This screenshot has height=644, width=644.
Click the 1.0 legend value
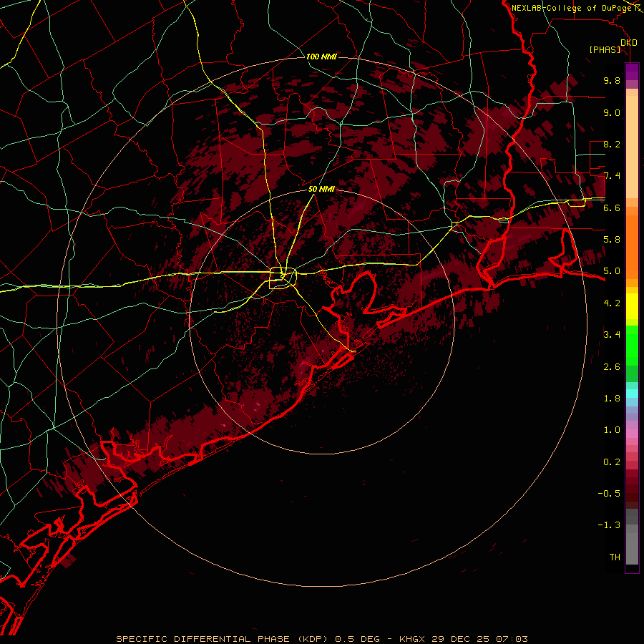pos(612,430)
